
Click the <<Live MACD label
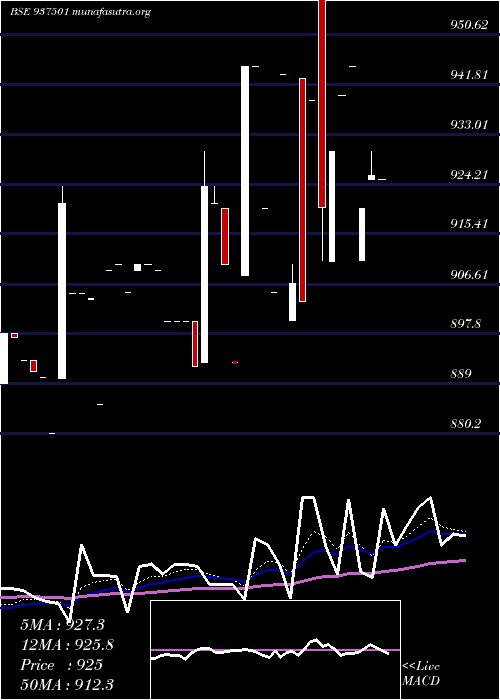pos(421,674)
